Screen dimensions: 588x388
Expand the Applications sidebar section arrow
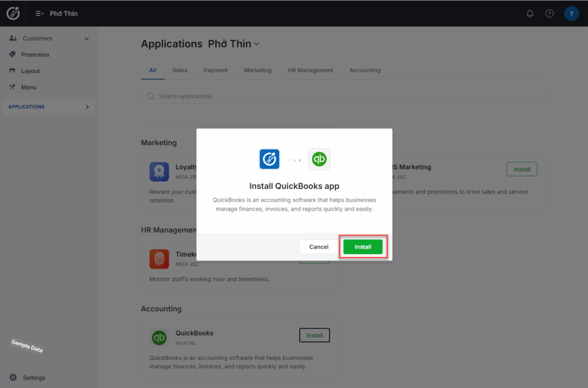pos(87,107)
